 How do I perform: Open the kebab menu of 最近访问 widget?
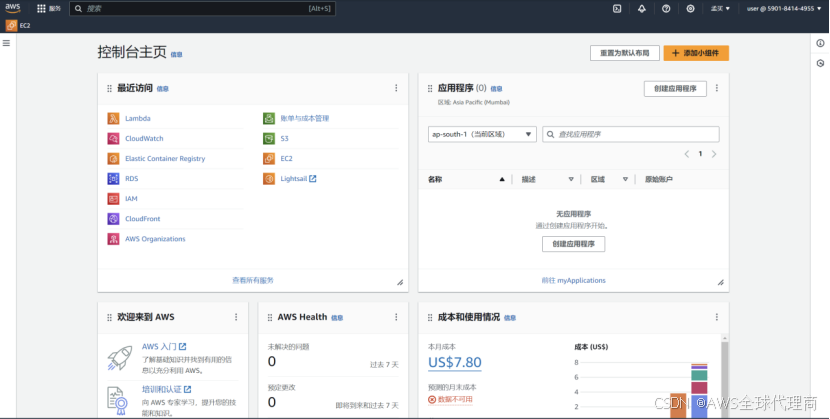tap(396, 88)
